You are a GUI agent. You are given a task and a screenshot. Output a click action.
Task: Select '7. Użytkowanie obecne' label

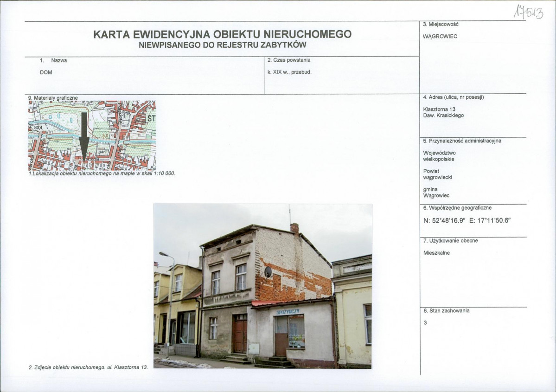[x=451, y=240]
